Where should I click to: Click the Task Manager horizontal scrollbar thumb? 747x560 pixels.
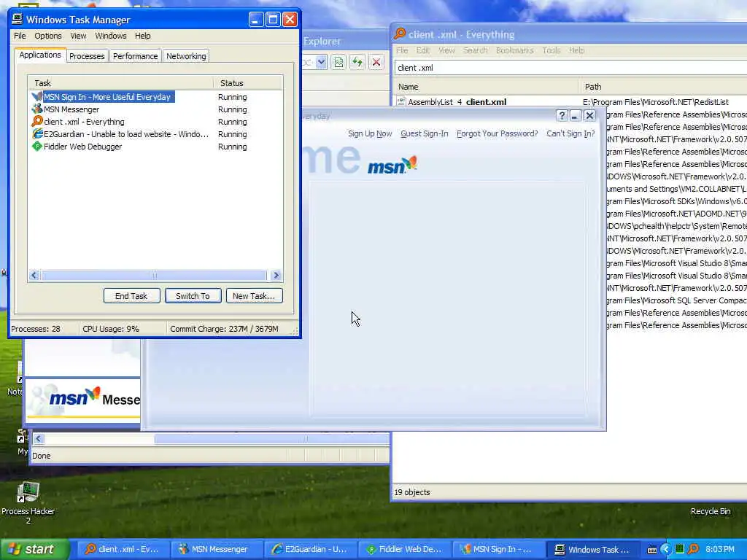[154, 275]
